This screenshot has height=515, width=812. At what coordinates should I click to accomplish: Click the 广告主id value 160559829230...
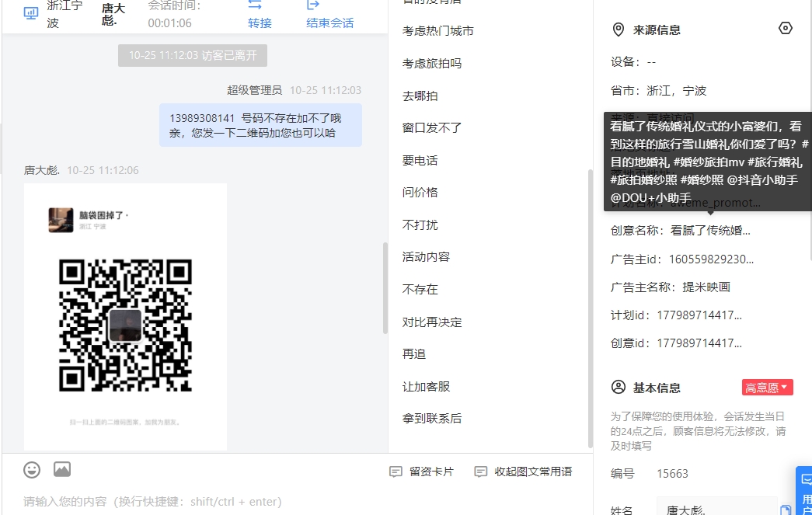[711, 259]
